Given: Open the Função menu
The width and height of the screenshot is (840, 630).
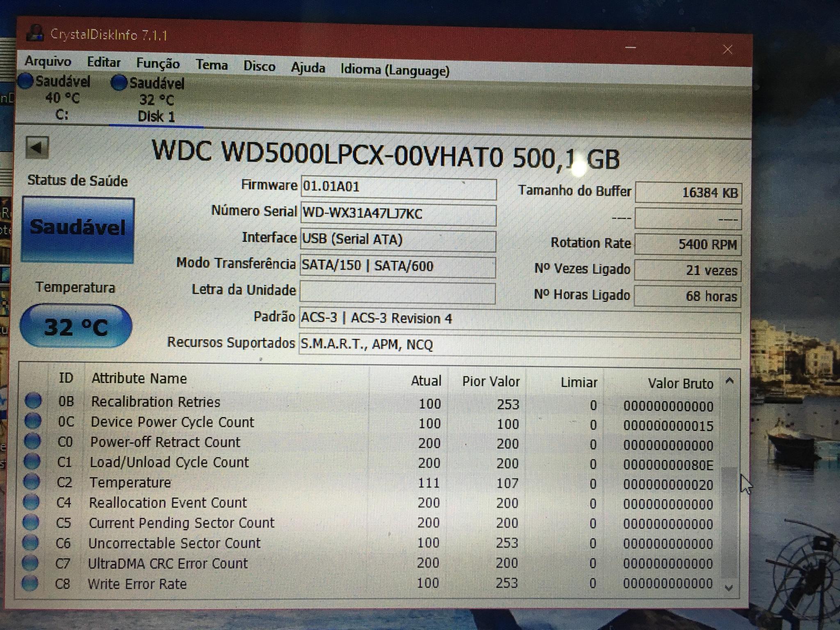Looking at the screenshot, I should click(158, 64).
